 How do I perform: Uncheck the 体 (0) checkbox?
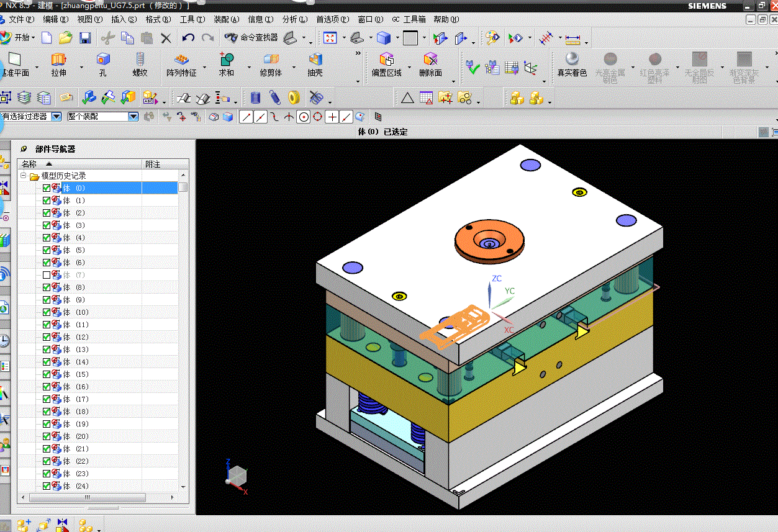point(47,187)
